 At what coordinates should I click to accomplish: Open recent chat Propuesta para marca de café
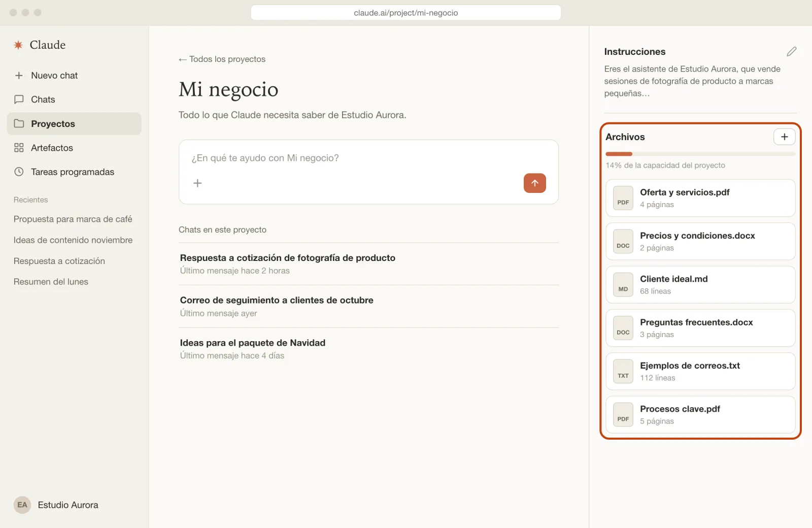(73, 219)
